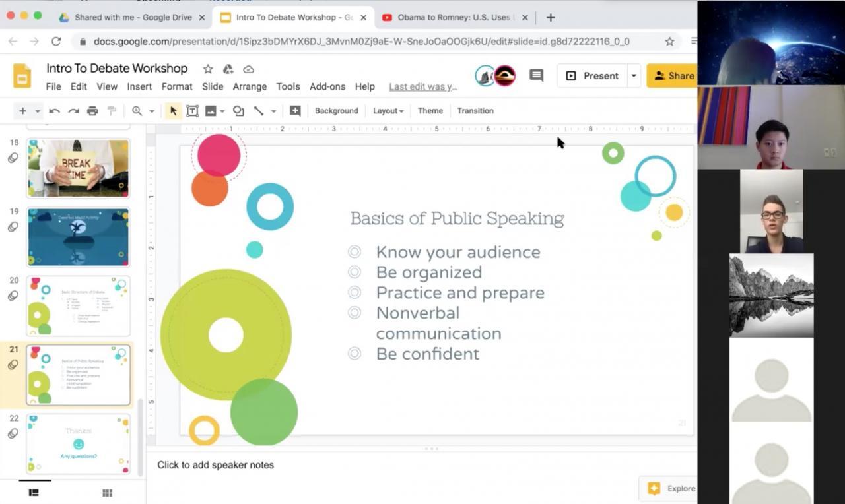845x504 pixels.
Task: Expand the image insert dropdown arrow
Action: click(222, 111)
